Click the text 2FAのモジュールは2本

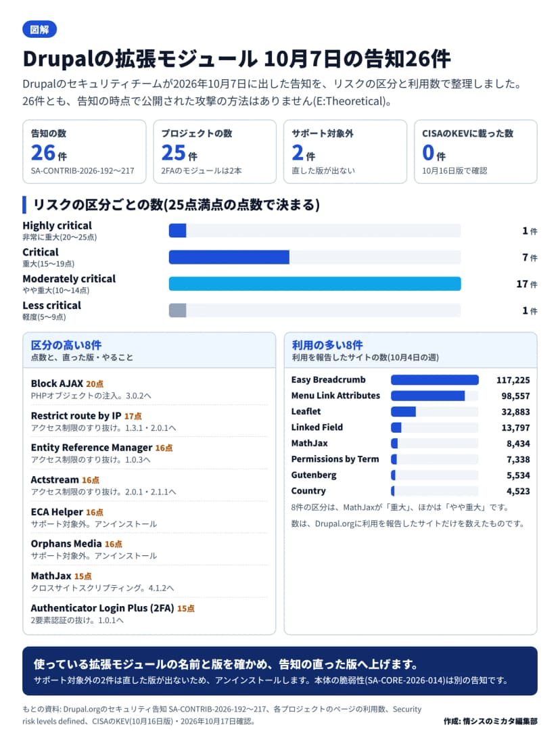click(x=202, y=171)
